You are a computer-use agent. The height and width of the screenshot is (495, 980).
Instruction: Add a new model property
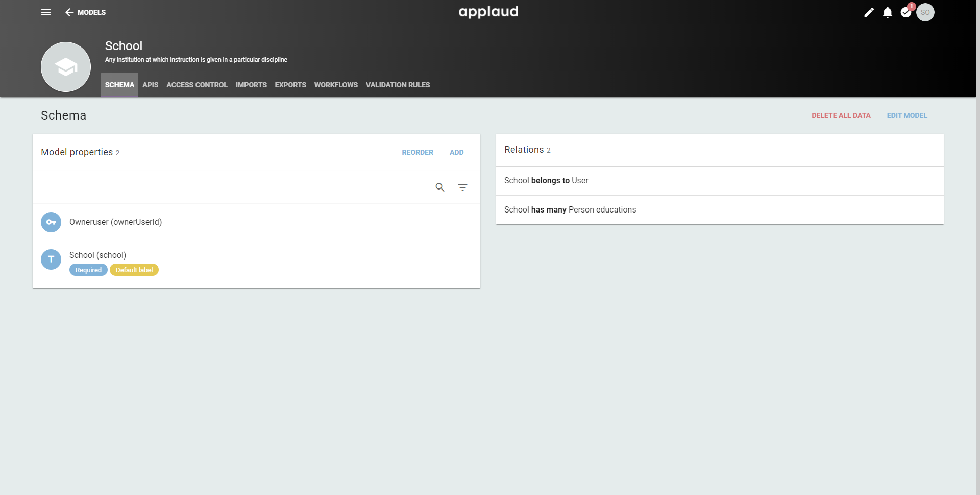[x=456, y=152]
